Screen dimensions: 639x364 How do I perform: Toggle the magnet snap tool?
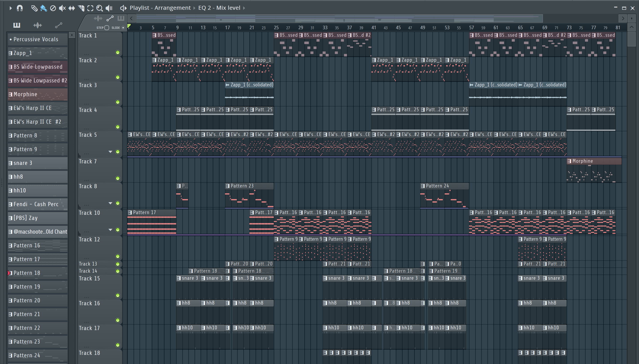coord(20,8)
